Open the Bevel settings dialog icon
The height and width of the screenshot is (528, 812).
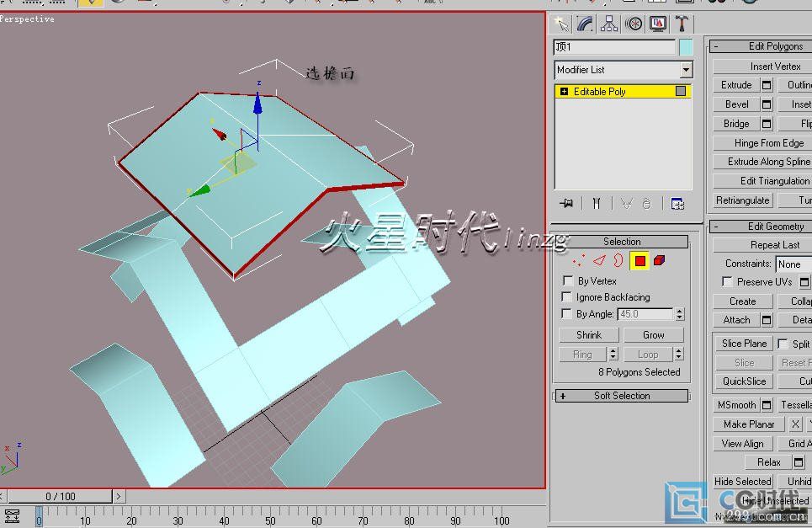[x=767, y=104]
